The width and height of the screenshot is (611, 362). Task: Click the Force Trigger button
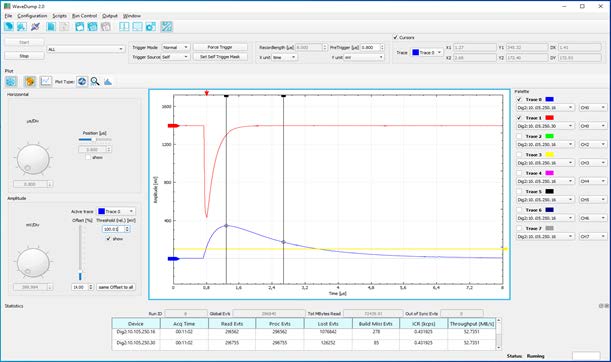(x=220, y=47)
